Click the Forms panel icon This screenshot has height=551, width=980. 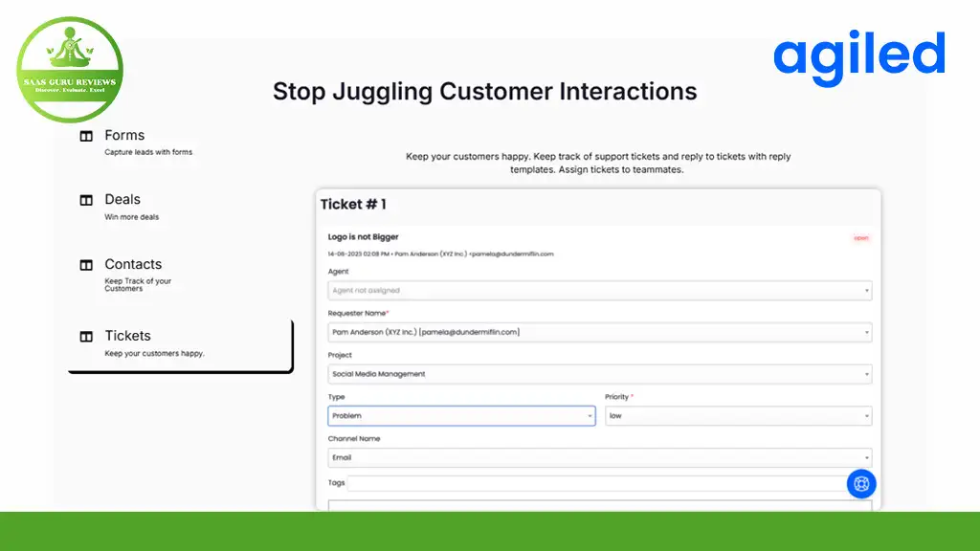(x=86, y=136)
